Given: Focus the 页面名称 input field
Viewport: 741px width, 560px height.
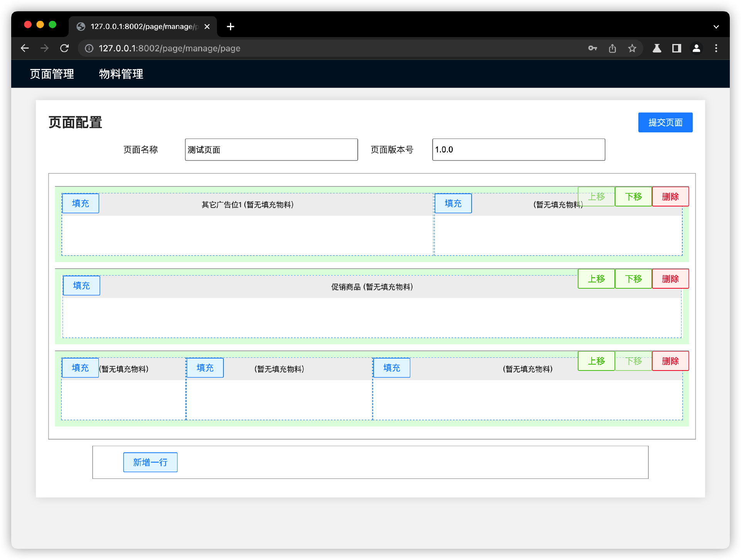Looking at the screenshot, I should 271,150.
